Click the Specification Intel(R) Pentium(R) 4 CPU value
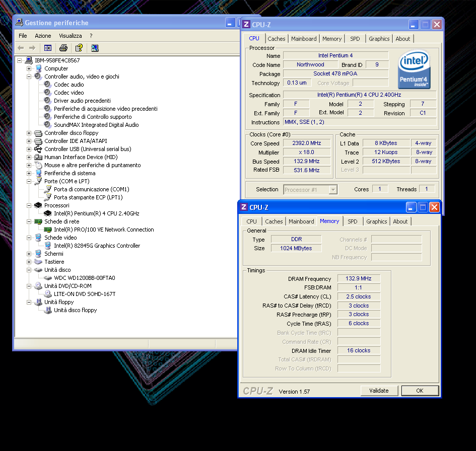Viewport: 476px width, 451px height. 359,95
